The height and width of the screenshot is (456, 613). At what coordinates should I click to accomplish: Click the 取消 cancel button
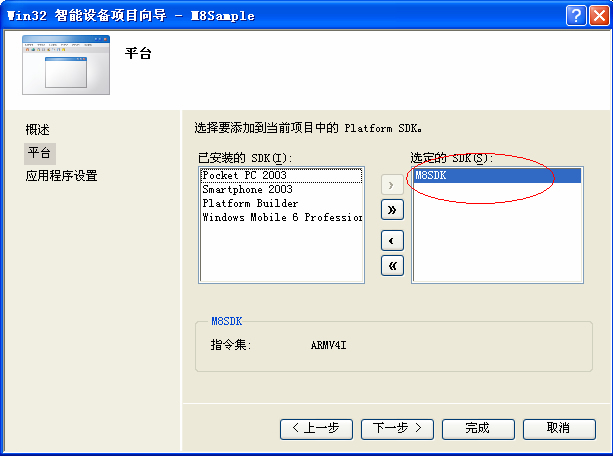559,429
